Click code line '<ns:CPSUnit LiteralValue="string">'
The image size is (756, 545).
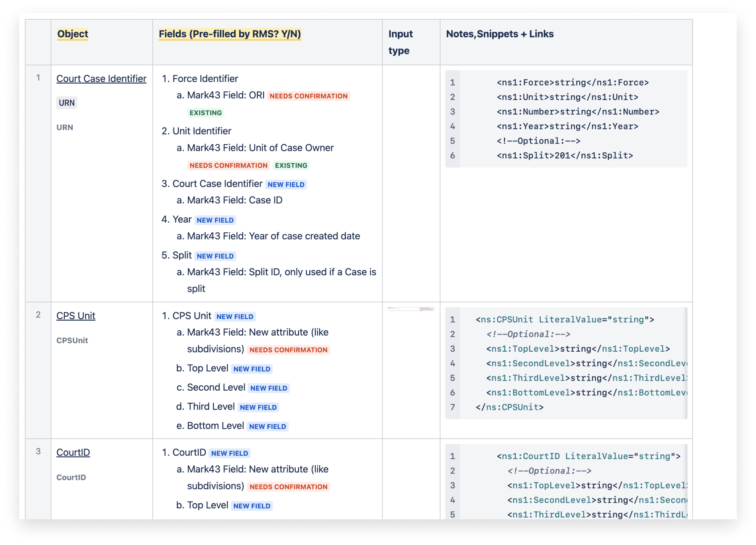point(565,320)
